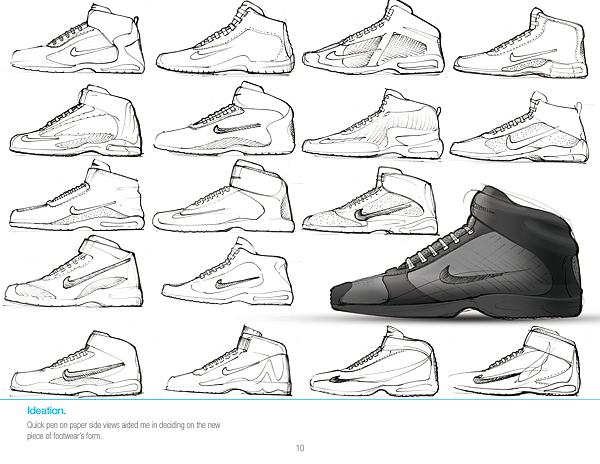Click the caption line "piece of footwear's form."

click(x=64, y=436)
